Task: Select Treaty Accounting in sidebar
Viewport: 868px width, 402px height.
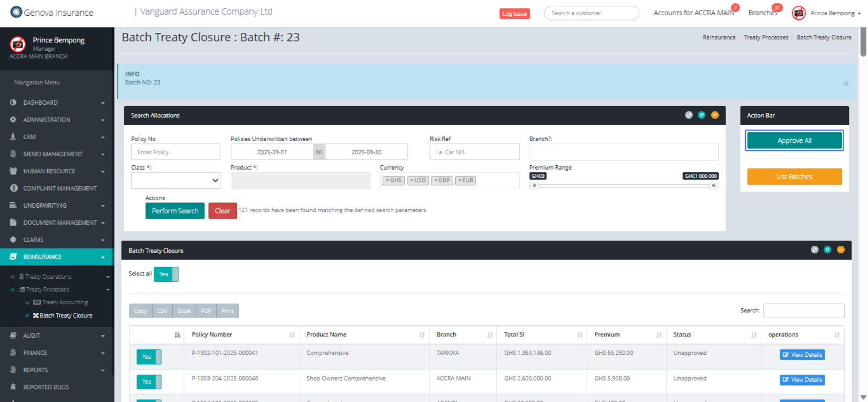Action: tap(64, 302)
